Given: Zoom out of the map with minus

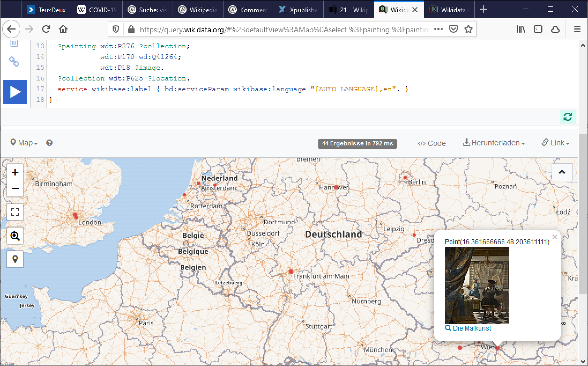Looking at the screenshot, I should [x=15, y=188].
